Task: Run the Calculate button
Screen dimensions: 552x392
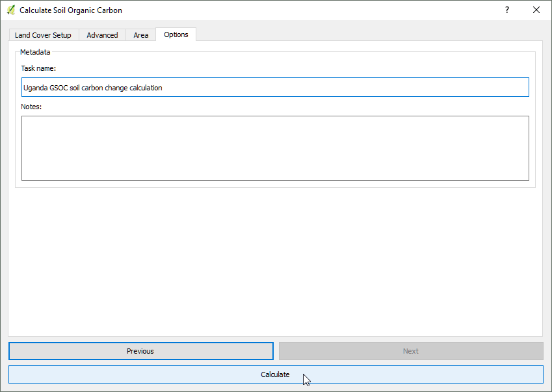Action: [275, 374]
